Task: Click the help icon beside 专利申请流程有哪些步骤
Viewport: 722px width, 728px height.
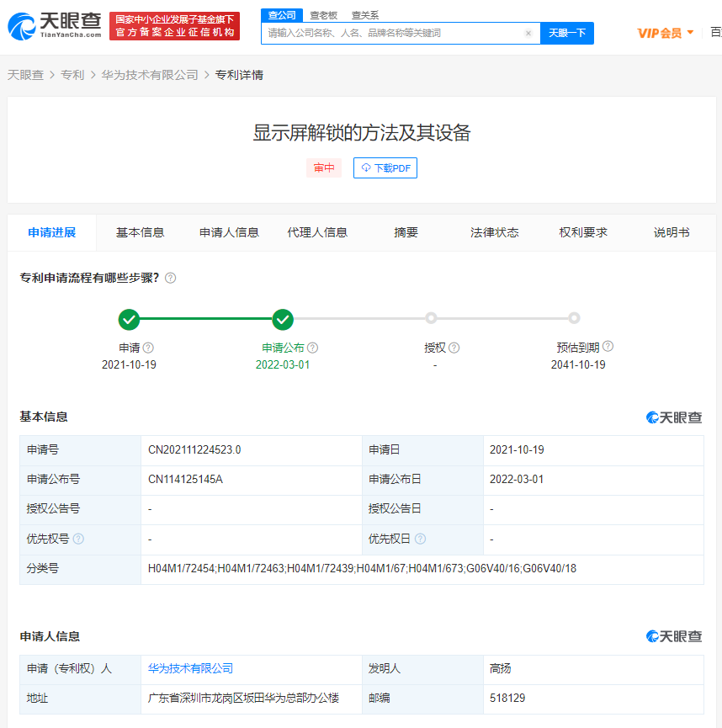Action: [171, 278]
